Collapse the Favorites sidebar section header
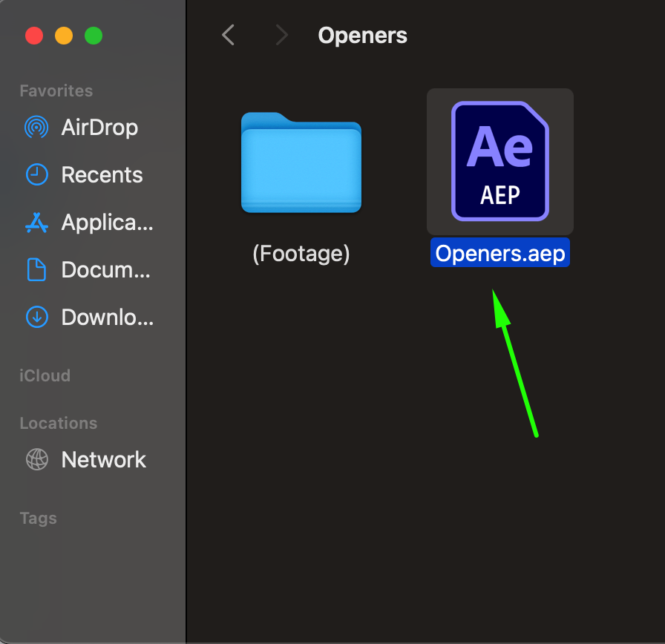This screenshot has width=665, height=644. coord(56,91)
